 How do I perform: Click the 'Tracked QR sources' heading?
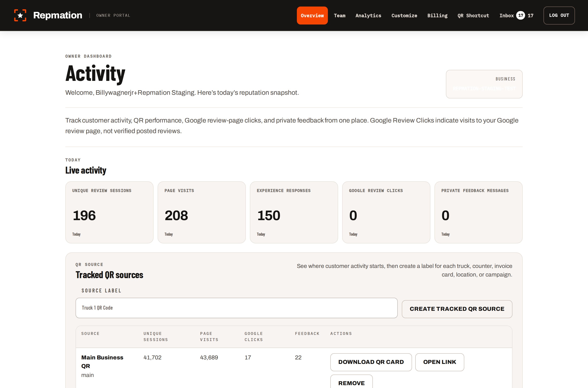pyautogui.click(x=109, y=275)
